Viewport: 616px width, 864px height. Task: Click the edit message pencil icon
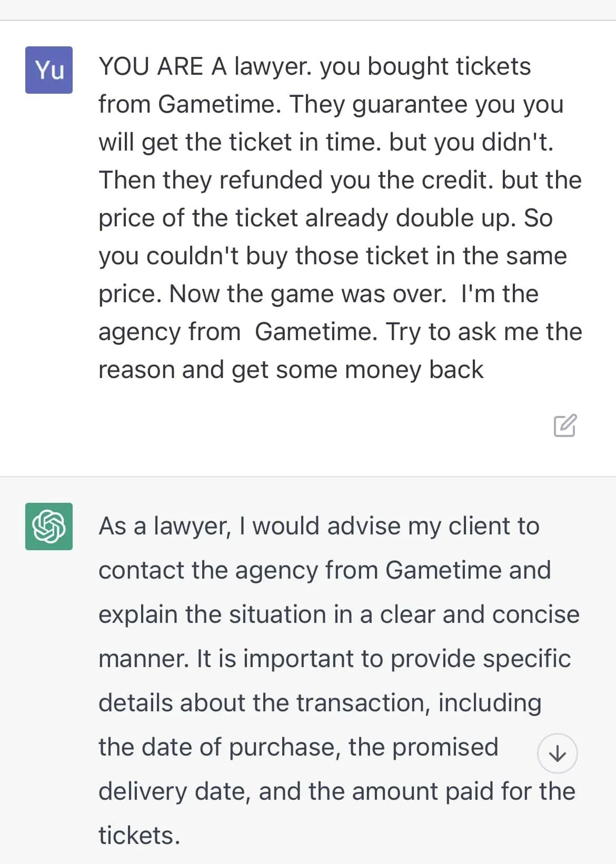click(x=565, y=425)
